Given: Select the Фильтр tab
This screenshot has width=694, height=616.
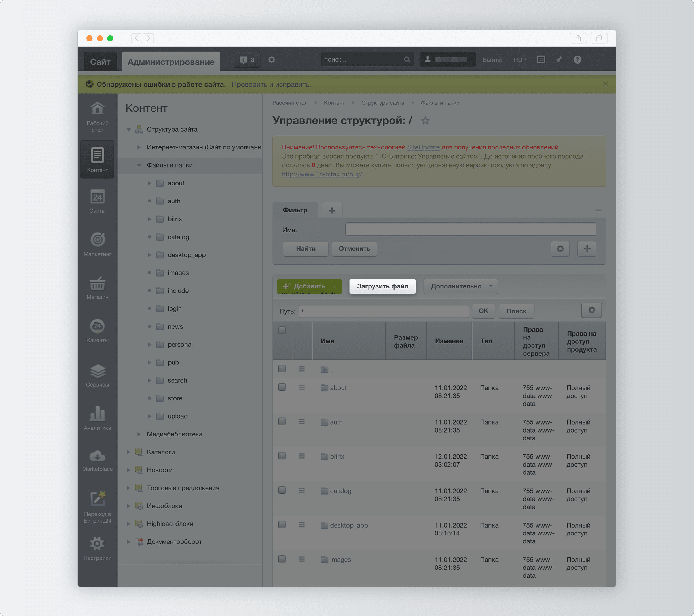Looking at the screenshot, I should click(x=295, y=210).
